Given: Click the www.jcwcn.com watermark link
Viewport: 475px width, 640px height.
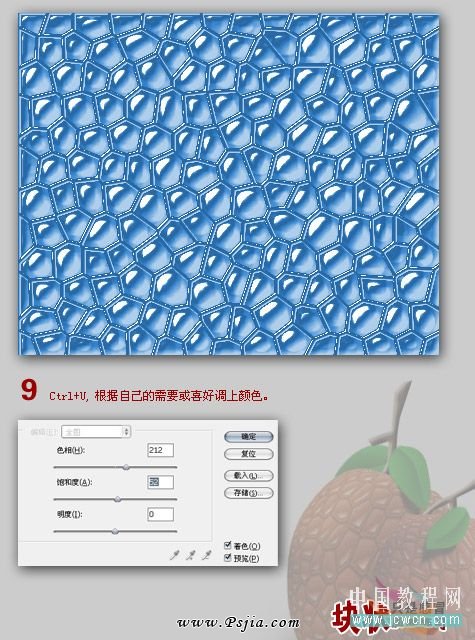Looking at the screenshot, I should [x=406, y=620].
